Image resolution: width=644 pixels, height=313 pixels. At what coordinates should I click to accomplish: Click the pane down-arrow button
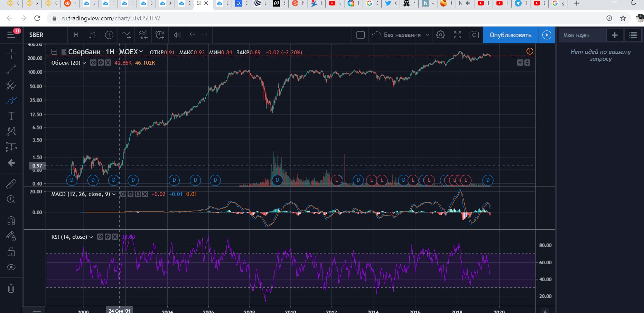click(x=520, y=63)
